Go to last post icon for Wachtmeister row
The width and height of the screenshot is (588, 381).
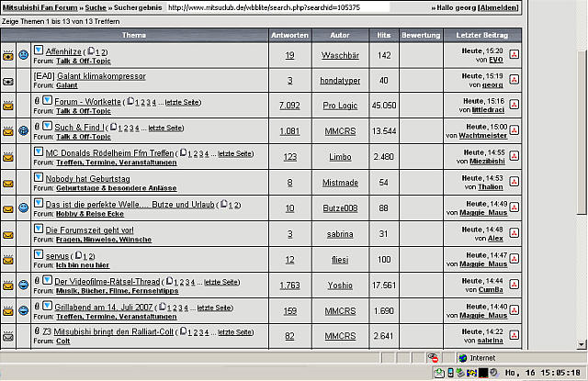tap(514, 131)
